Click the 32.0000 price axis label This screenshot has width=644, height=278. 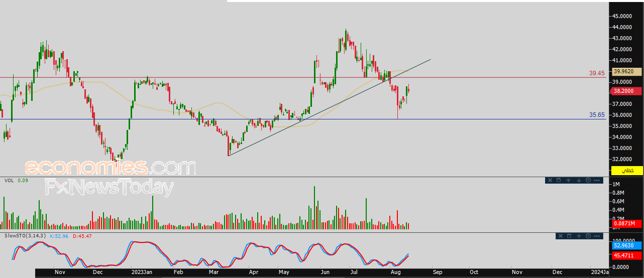[x=622, y=159]
